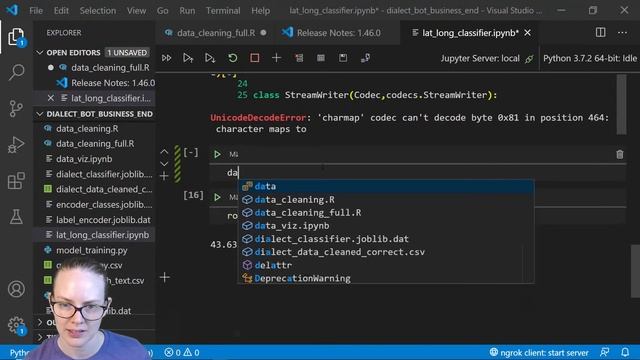Click the feedback icon in status bar
The height and width of the screenshot is (360, 640).
[604, 352]
